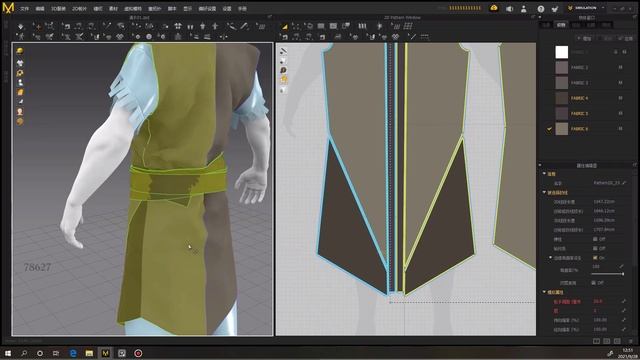Switch to the selected 织物 tab in object browser
This screenshot has width=640, height=360.
[x=561, y=25]
